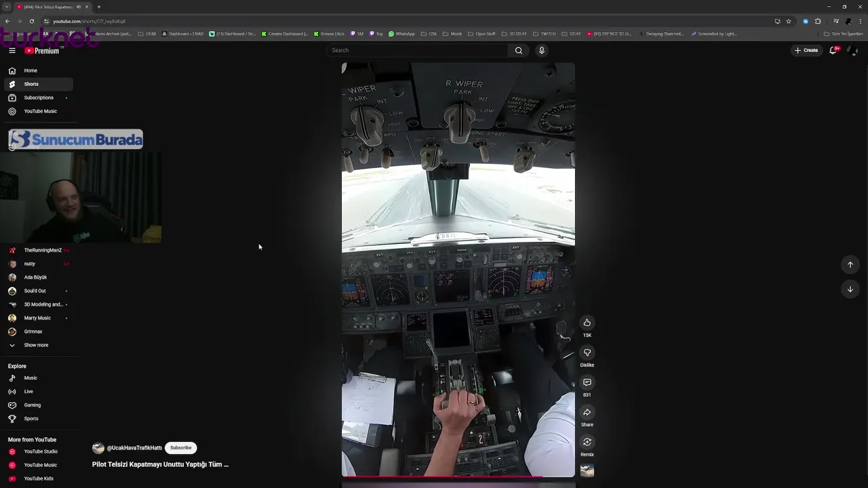Image resolution: width=868 pixels, height=488 pixels.
Task: Expand subscriptions with Show more
Action: pos(37,345)
